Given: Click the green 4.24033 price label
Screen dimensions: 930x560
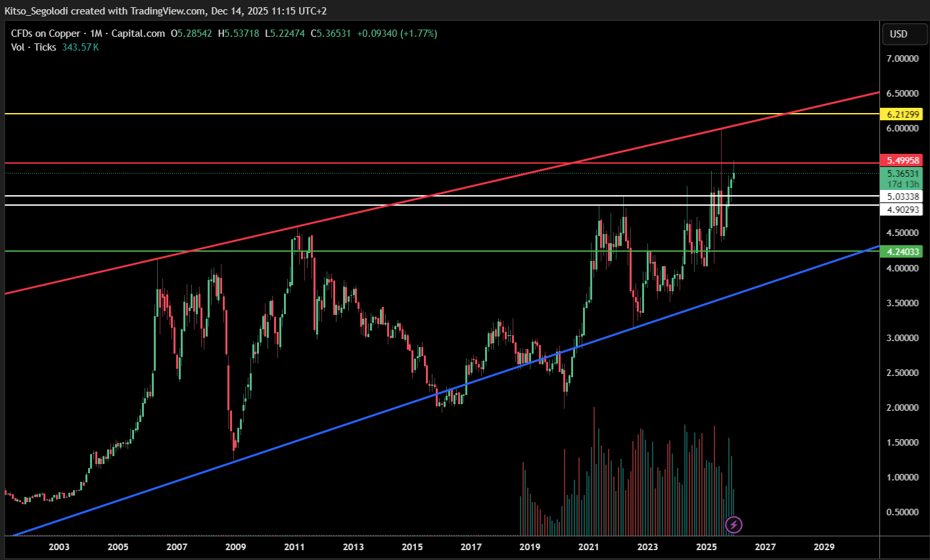Looking at the screenshot, I should point(903,251).
